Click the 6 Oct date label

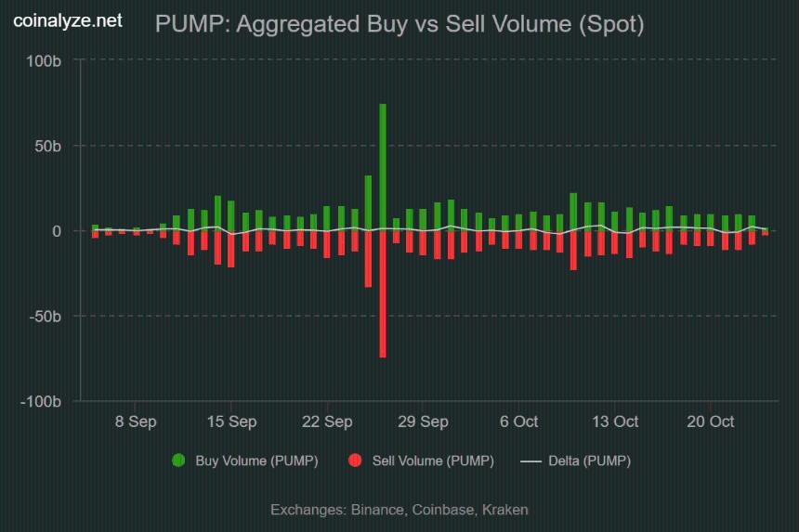[518, 422]
